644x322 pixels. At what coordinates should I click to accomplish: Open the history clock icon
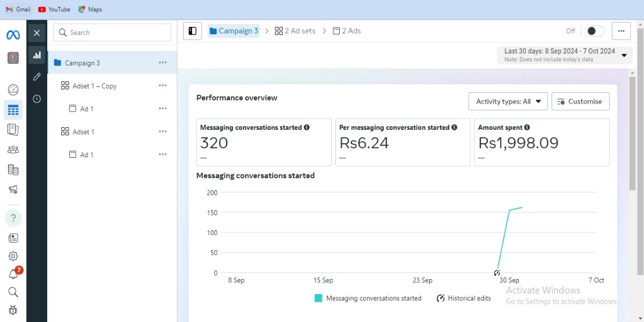pos(36,99)
